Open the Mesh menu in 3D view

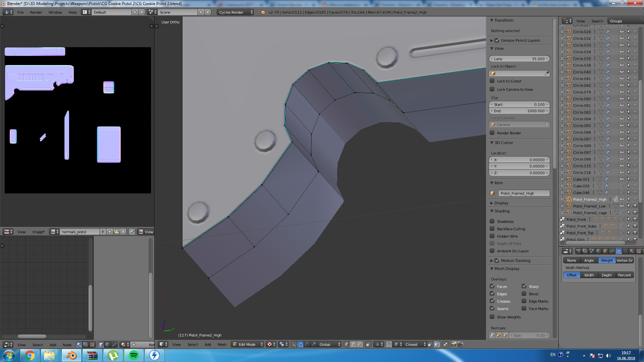[222, 345]
